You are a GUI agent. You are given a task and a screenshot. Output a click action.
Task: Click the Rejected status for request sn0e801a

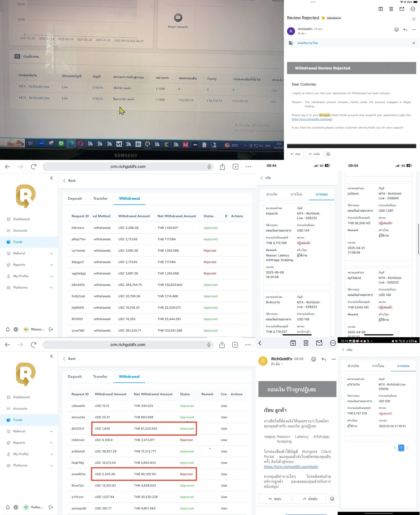click(x=186, y=474)
